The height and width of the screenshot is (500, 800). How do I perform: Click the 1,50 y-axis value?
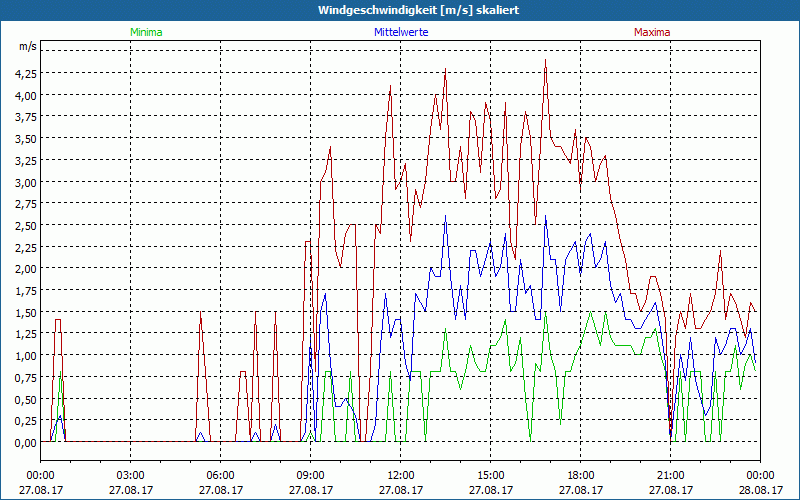pos(26,312)
